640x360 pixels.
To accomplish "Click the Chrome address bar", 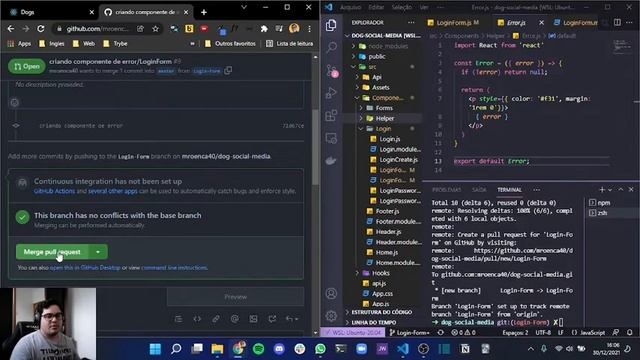I will 97,29.
